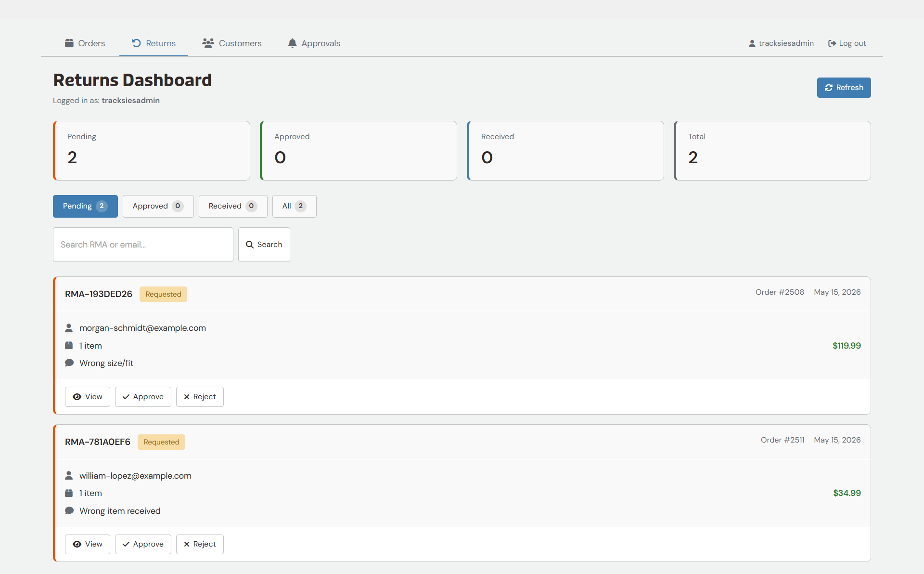Image resolution: width=924 pixels, height=574 pixels.
Task: Click the Log out link
Action: point(847,43)
